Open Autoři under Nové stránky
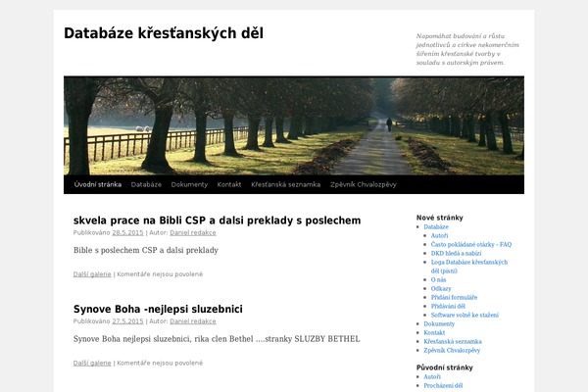The height and width of the screenshot is (392, 588). [x=439, y=235]
